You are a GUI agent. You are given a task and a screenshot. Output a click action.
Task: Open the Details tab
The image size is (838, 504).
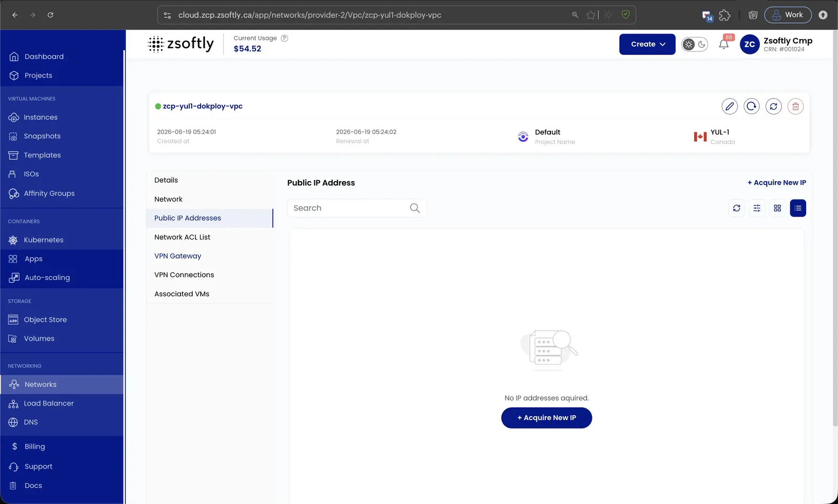tap(166, 180)
